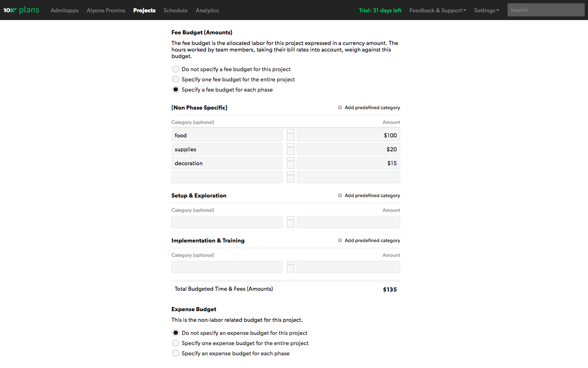Open the Analytics tab
Image resolution: width=588 pixels, height=368 pixels.
[207, 10]
